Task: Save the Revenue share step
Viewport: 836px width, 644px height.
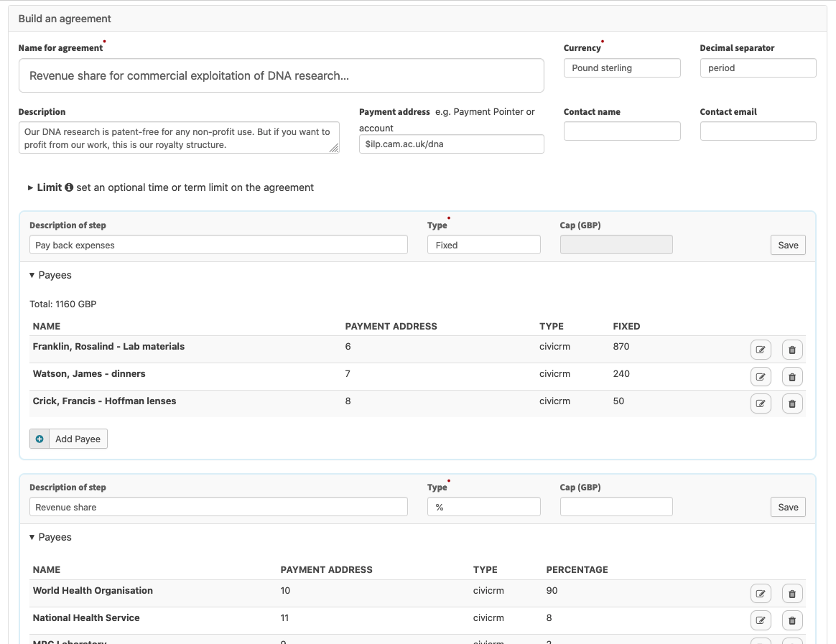Action: 787,506
